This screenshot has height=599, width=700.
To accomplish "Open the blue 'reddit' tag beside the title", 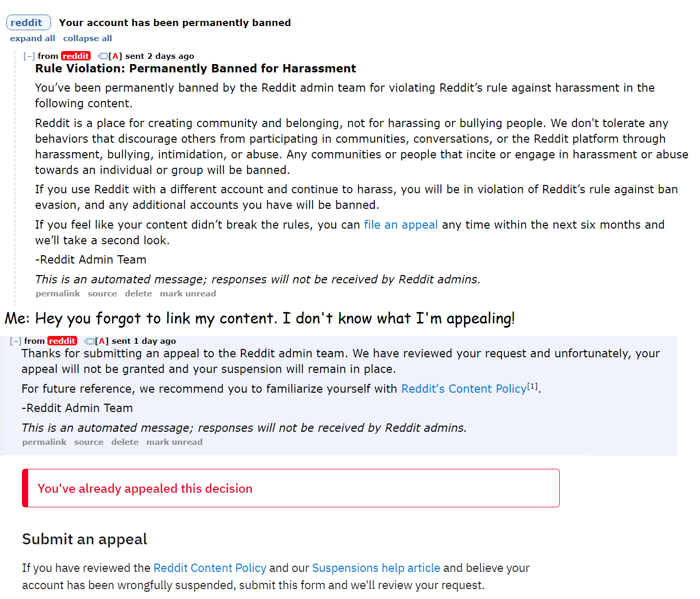I will tap(27, 23).
